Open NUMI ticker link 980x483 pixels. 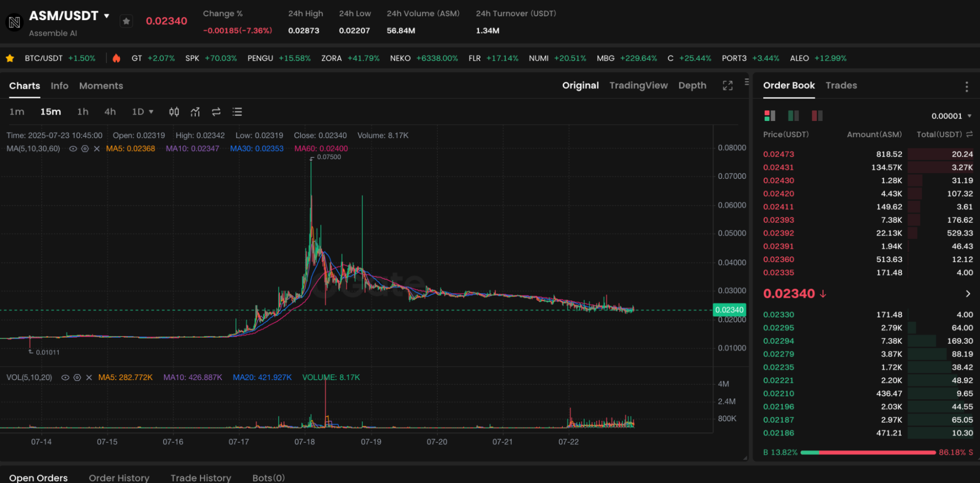click(557, 58)
